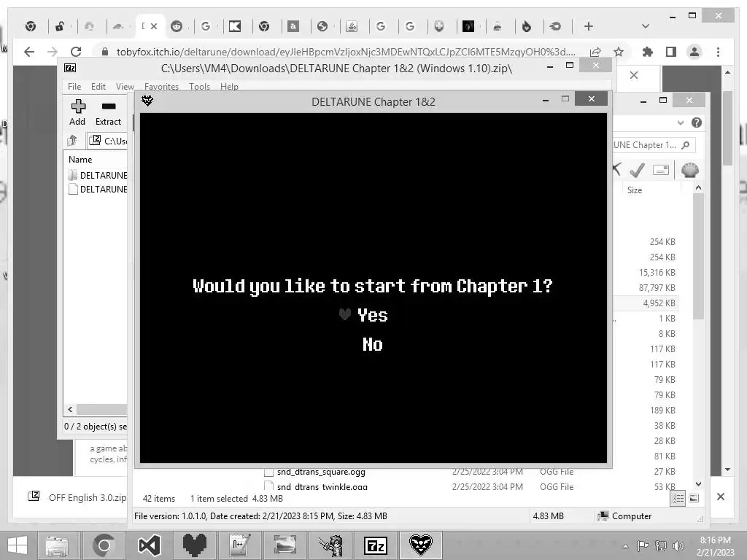Expand the Chrome tab search chevron
The height and width of the screenshot is (560, 747).
645,26
